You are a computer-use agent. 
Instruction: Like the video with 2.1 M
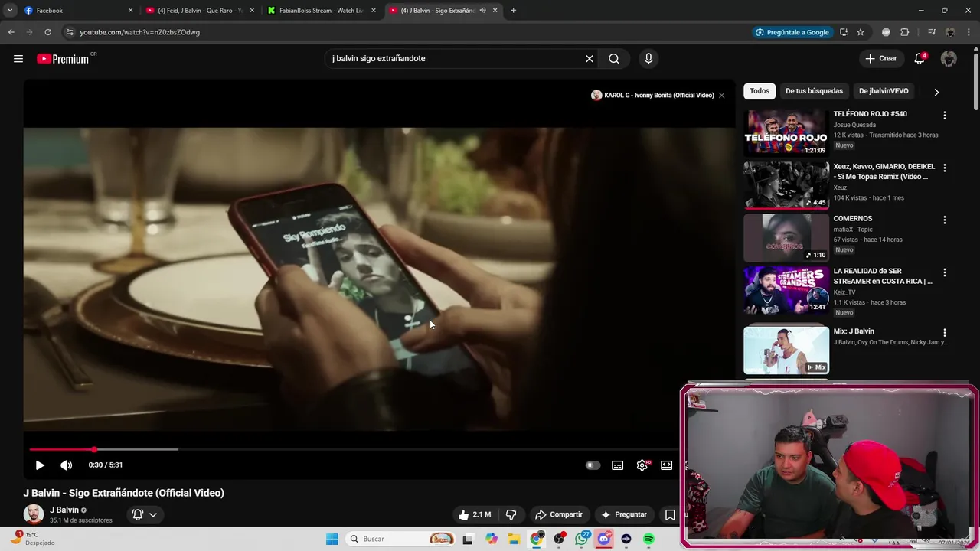(475, 515)
